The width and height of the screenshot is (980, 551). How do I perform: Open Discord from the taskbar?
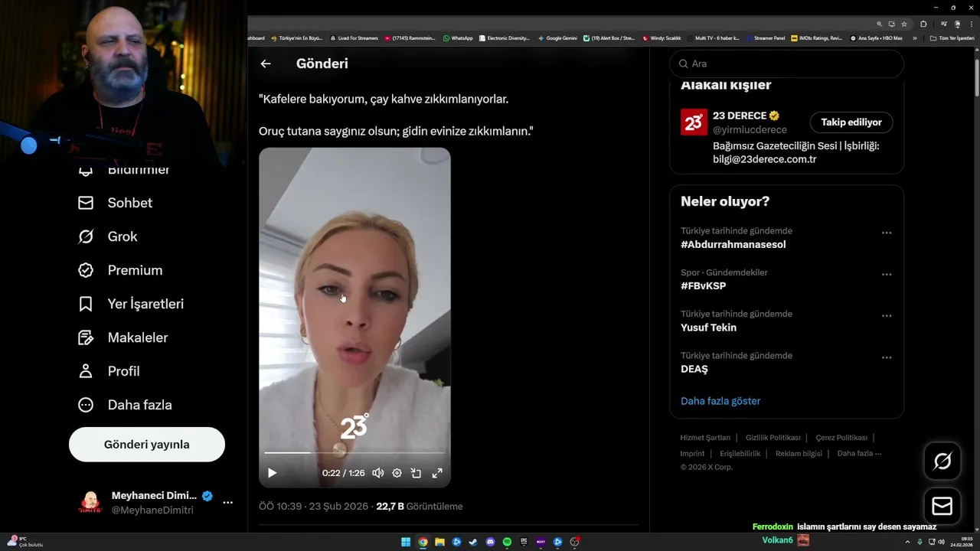click(x=490, y=542)
